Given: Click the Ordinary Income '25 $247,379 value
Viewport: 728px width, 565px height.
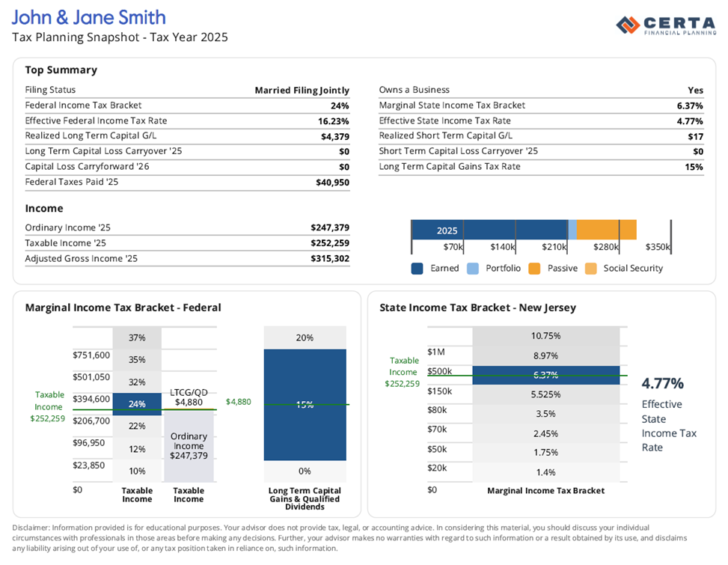Looking at the screenshot, I should (330, 227).
